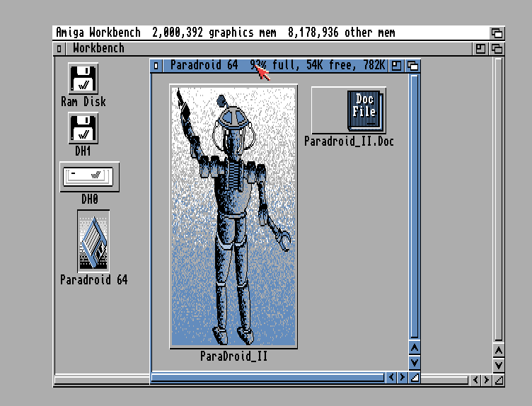Select the DH1 disk icon
532x406 pixels.
tap(83, 128)
